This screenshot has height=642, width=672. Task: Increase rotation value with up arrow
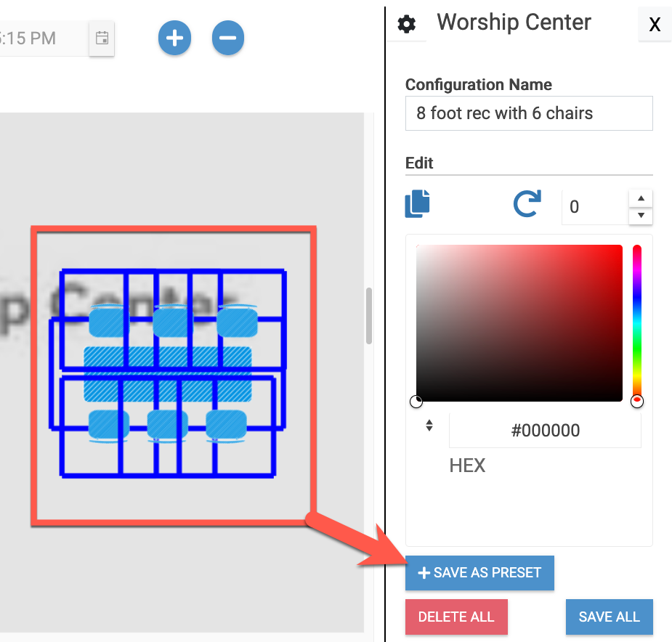click(641, 198)
